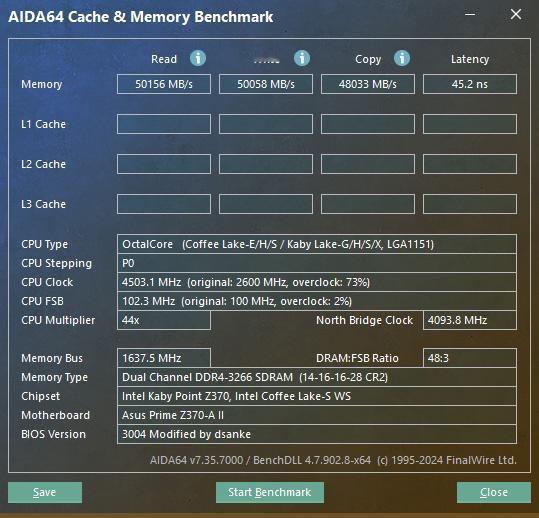Open the info icon beside the Write column
This screenshot has width=539, height=518.
point(302,58)
